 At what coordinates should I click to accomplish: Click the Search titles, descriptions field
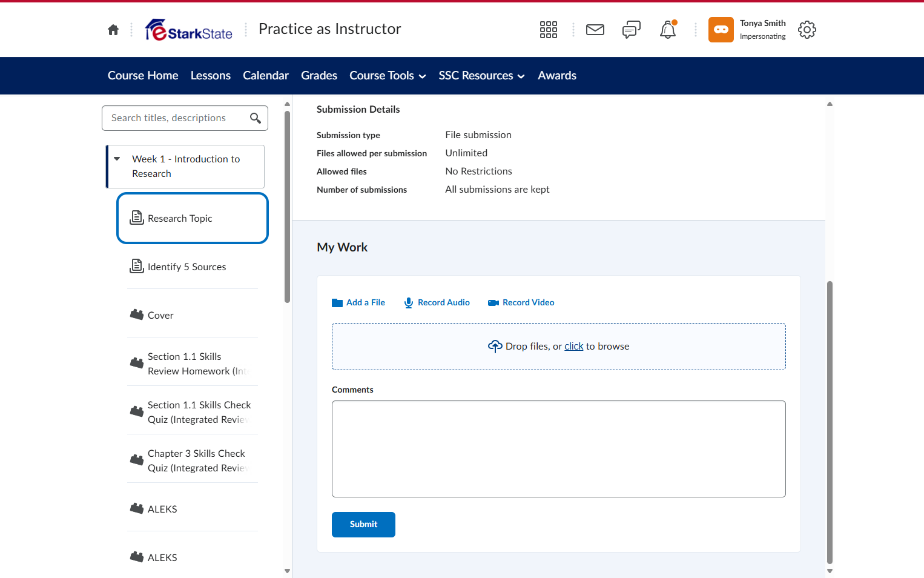185,118
